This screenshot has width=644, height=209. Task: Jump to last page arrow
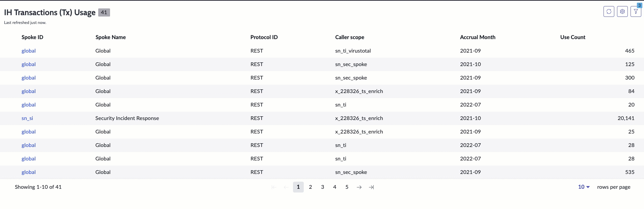(371, 187)
